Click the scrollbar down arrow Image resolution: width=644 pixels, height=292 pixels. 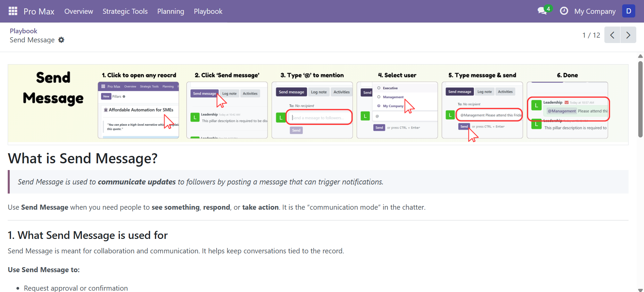click(640, 290)
